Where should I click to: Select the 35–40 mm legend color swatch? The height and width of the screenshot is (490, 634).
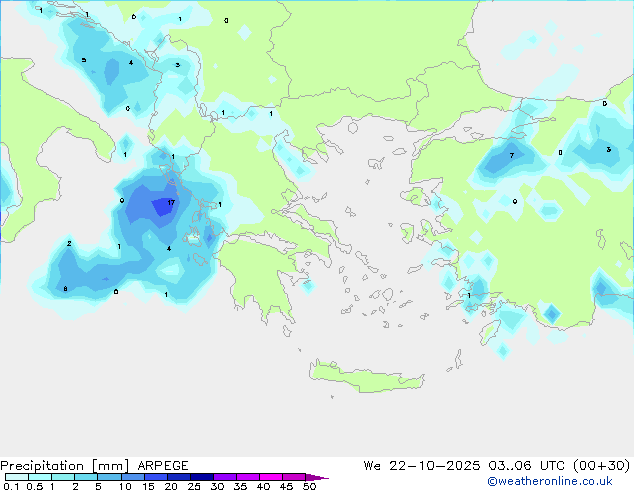[x=247, y=477]
